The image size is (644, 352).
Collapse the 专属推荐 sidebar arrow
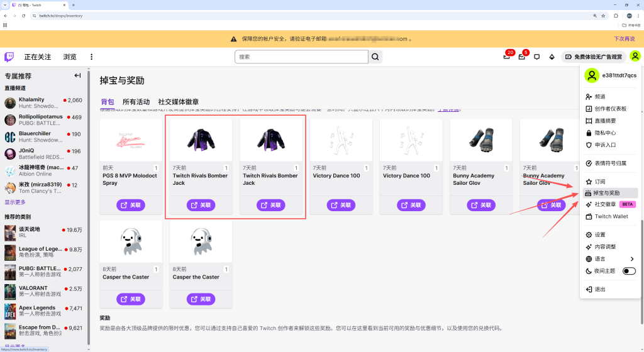[x=77, y=76]
